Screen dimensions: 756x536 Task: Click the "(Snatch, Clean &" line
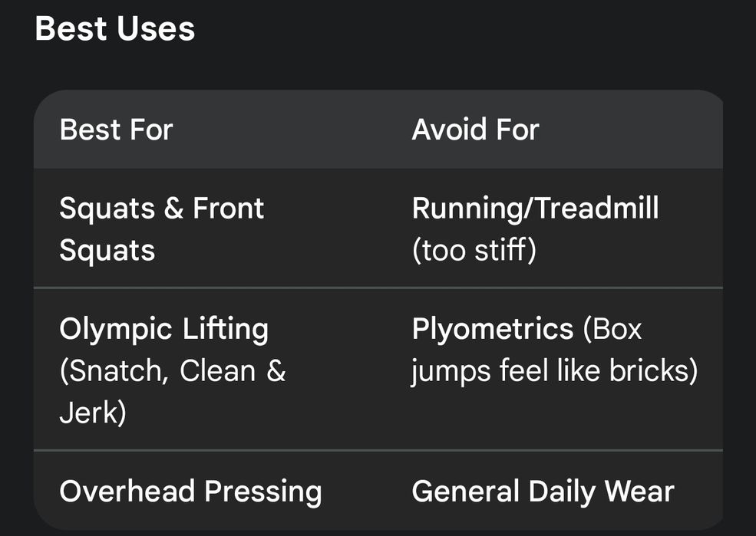172,372
